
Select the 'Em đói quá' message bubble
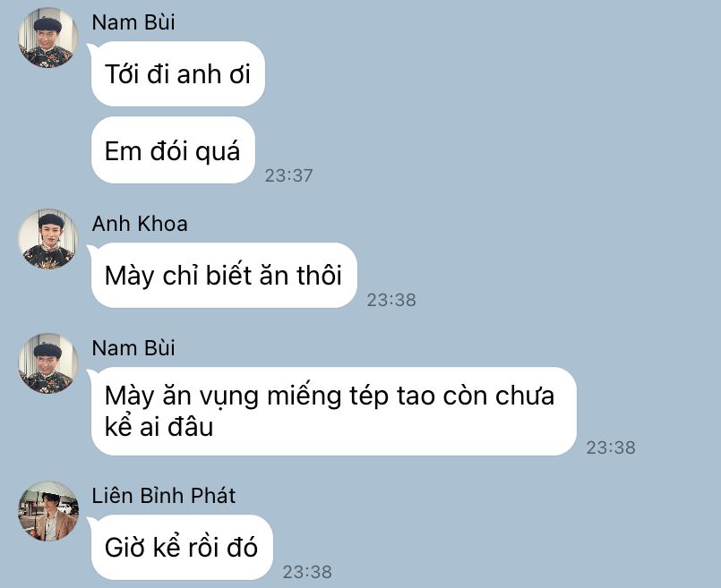[x=173, y=150]
